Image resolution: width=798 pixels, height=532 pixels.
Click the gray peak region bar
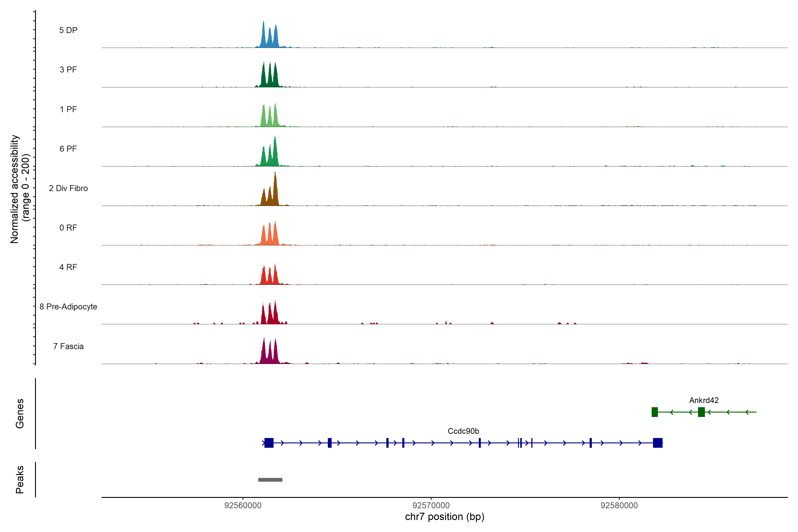coord(270,480)
